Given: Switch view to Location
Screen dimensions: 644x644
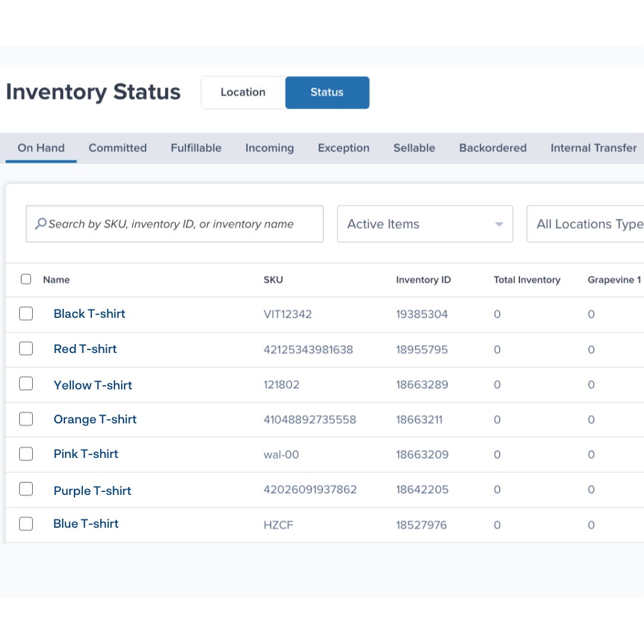Looking at the screenshot, I should point(243,92).
